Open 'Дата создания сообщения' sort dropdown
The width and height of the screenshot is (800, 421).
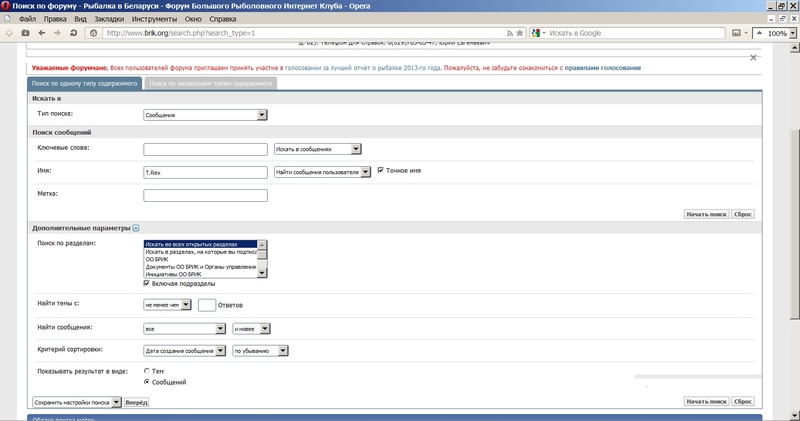(x=185, y=351)
